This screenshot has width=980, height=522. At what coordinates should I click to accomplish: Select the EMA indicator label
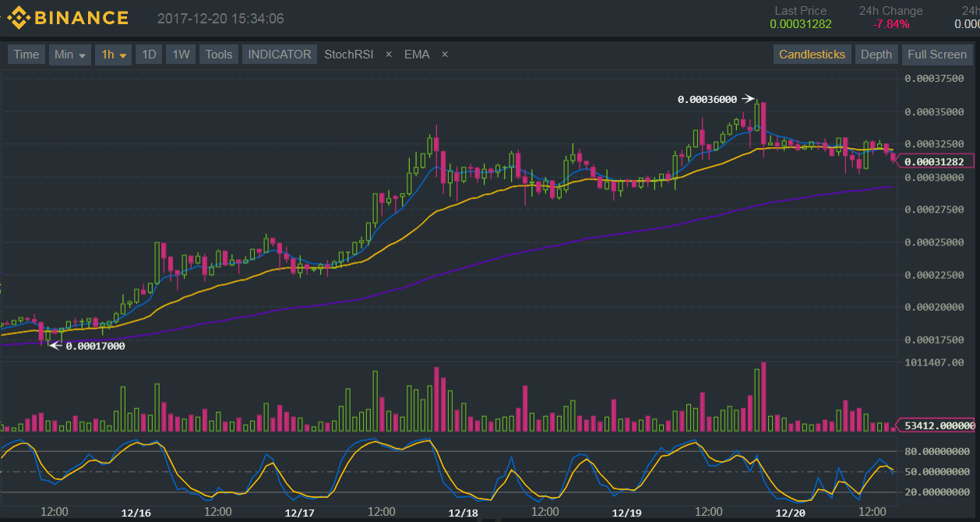(x=417, y=55)
